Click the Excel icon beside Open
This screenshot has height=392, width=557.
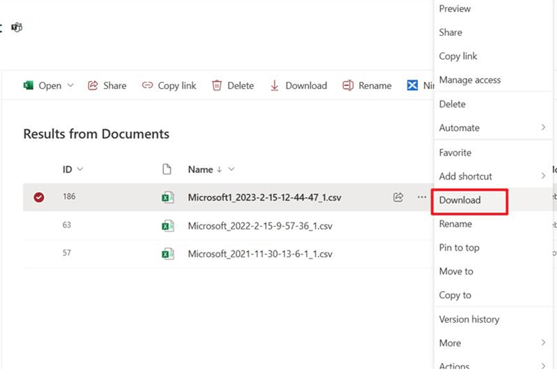click(x=28, y=86)
